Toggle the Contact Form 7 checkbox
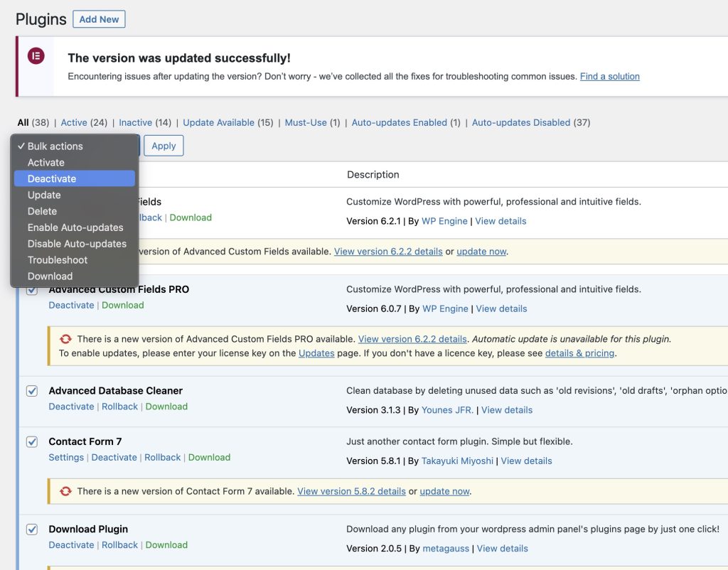 (32, 442)
